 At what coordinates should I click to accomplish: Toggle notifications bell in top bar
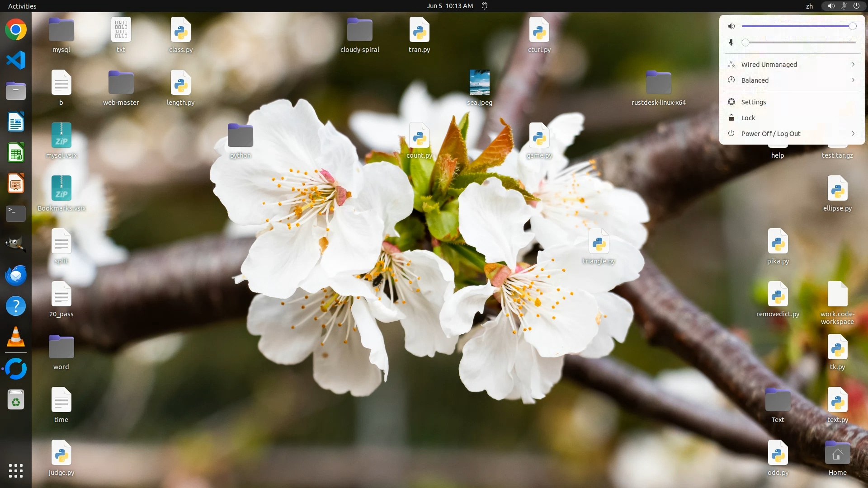[485, 6]
